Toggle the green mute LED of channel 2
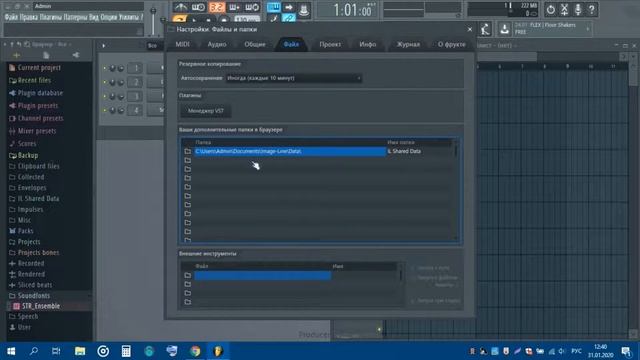The image size is (640, 360). [104, 82]
